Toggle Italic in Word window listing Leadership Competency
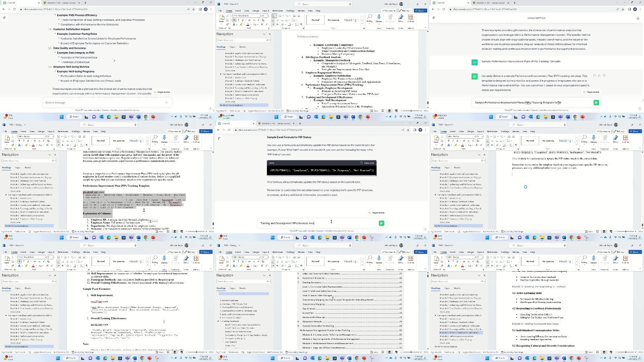The width and height of the screenshot is (644, 362). click(238, 20)
